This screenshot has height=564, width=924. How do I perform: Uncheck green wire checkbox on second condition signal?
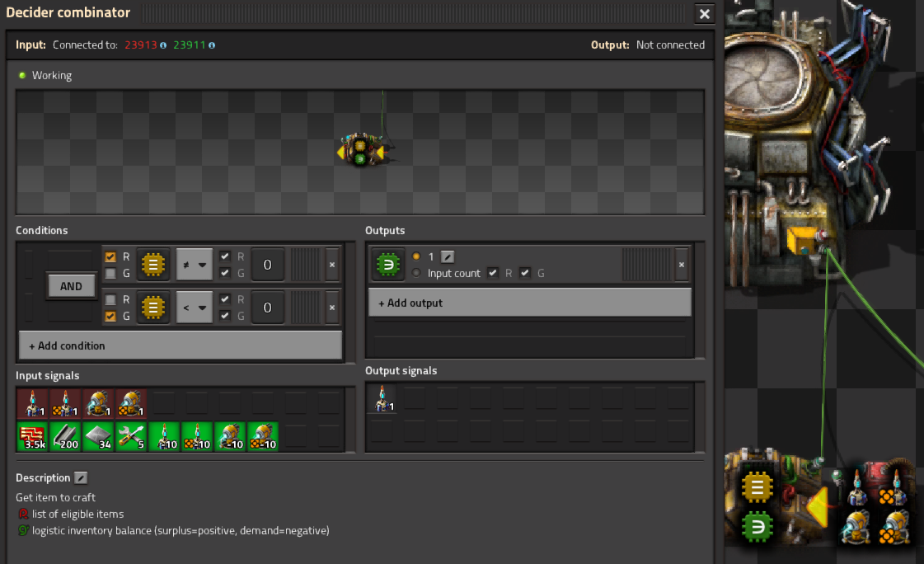(110, 316)
